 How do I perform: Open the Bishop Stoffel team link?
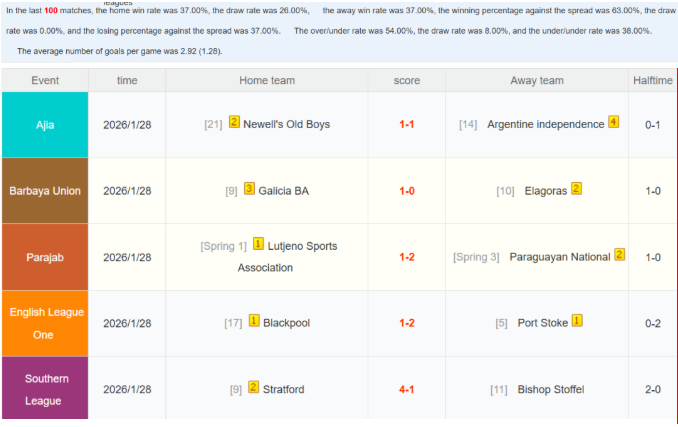click(551, 389)
